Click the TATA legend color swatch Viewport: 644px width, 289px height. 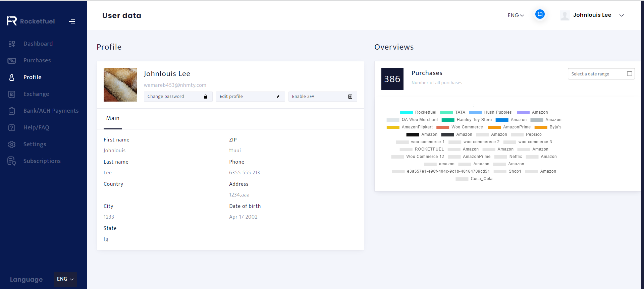point(446,113)
